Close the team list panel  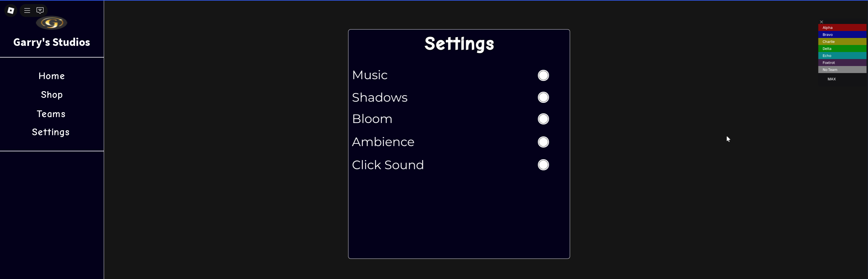coord(821,22)
